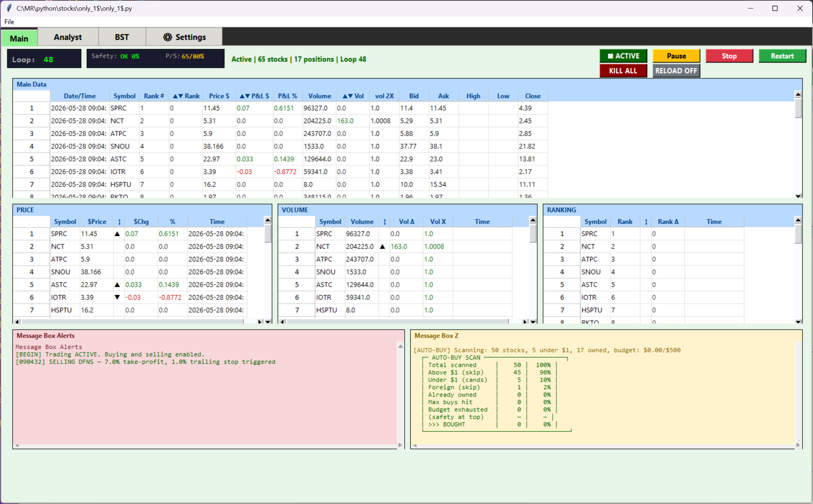The image size is (813, 504).
Task: Click the green Restart button
Action: click(782, 56)
